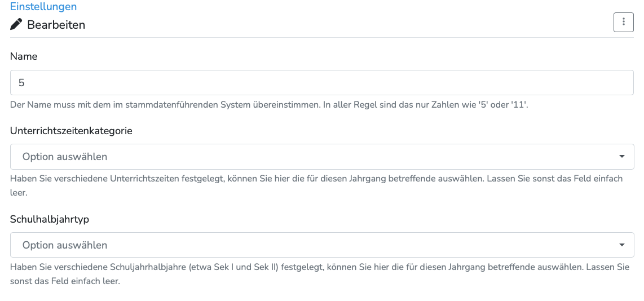Click the word 'leer.' under the Unterrichtszeitenkategorie hint
This screenshot has height=301, width=644.
pyautogui.click(x=19, y=192)
